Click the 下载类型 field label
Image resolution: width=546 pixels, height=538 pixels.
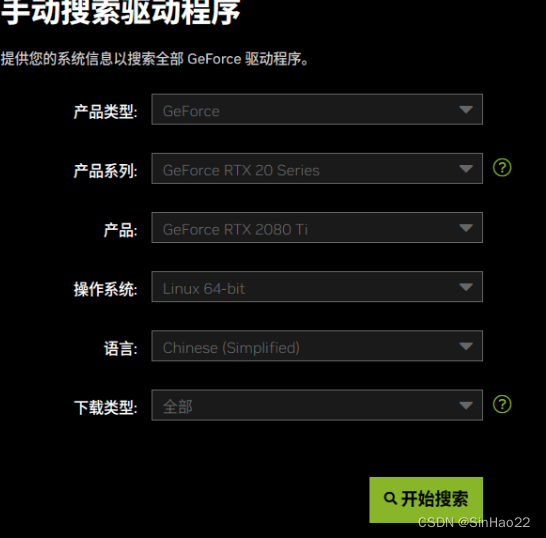pyautogui.click(x=105, y=408)
